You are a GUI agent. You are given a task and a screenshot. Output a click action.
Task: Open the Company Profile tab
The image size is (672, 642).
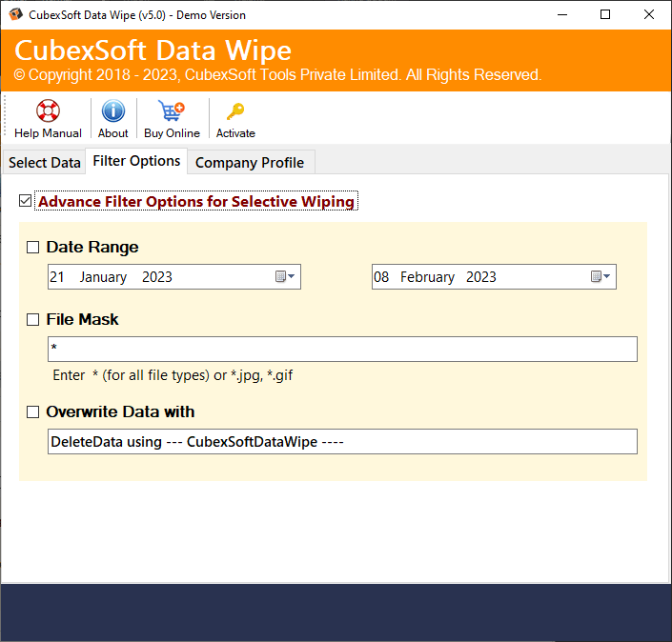click(250, 163)
